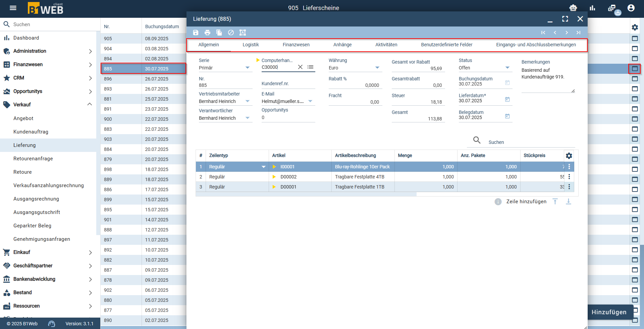Click Zeile hinzufügen to add row
Screen dimensions: 644x329
point(526,202)
